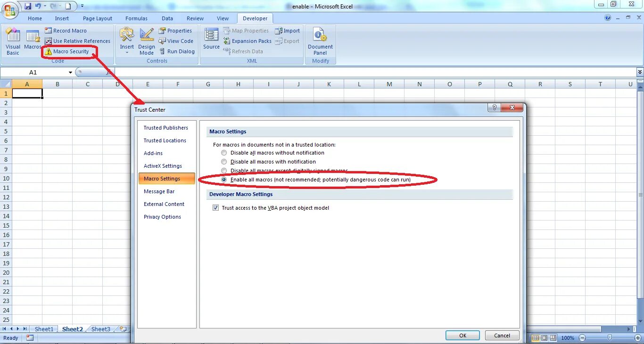Switch to Sheet3 tab
Screen dimensions: 644x344
(x=100, y=329)
